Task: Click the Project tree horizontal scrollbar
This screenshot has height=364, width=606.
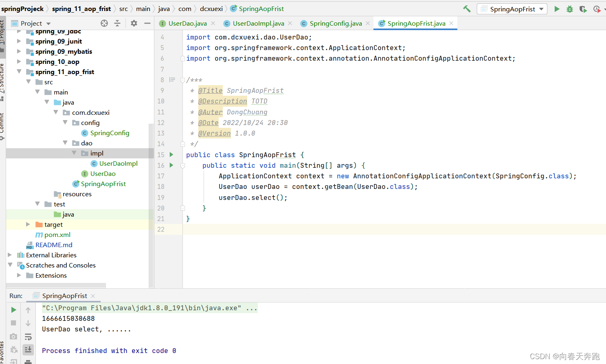Action: click(x=56, y=285)
